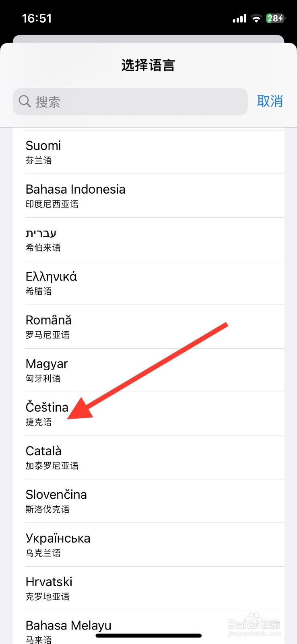Viewport: 297px width, 644px height.
Task: Select Română (罗马尼亚语) language
Action: click(x=148, y=326)
